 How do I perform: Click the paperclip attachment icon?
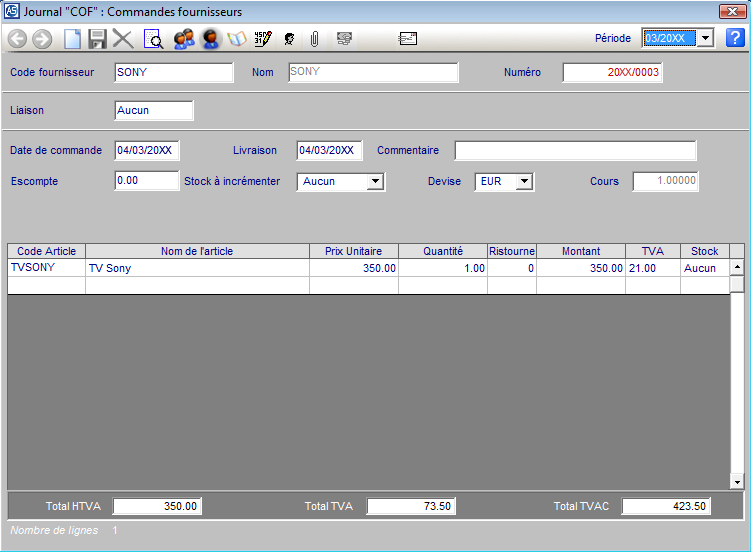(314, 39)
